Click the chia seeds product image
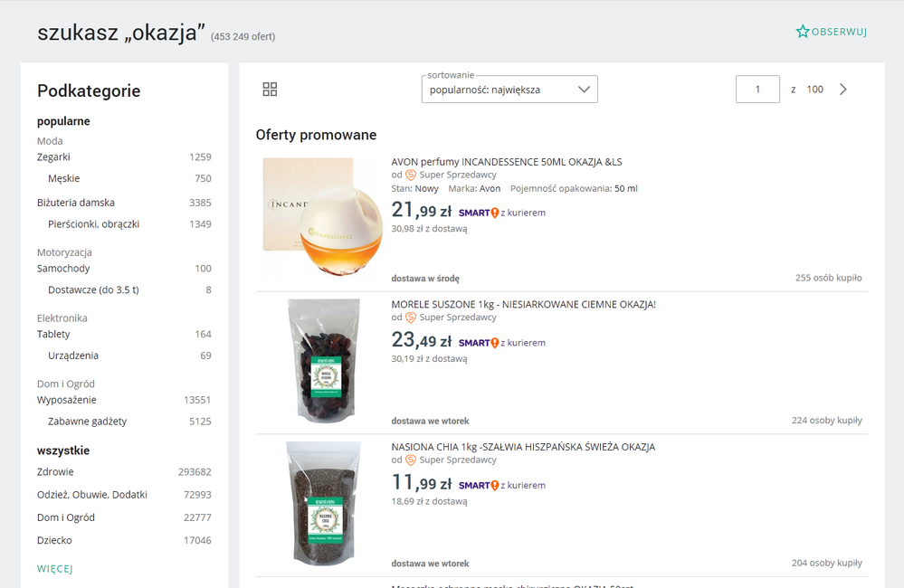This screenshot has width=904, height=588. [323, 503]
